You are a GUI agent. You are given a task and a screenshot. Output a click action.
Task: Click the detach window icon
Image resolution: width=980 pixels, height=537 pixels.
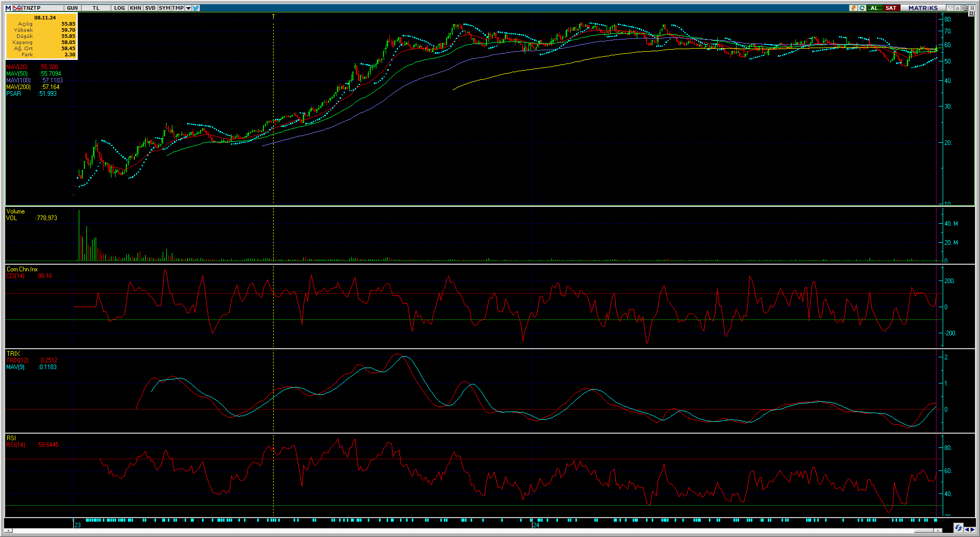click(x=965, y=8)
